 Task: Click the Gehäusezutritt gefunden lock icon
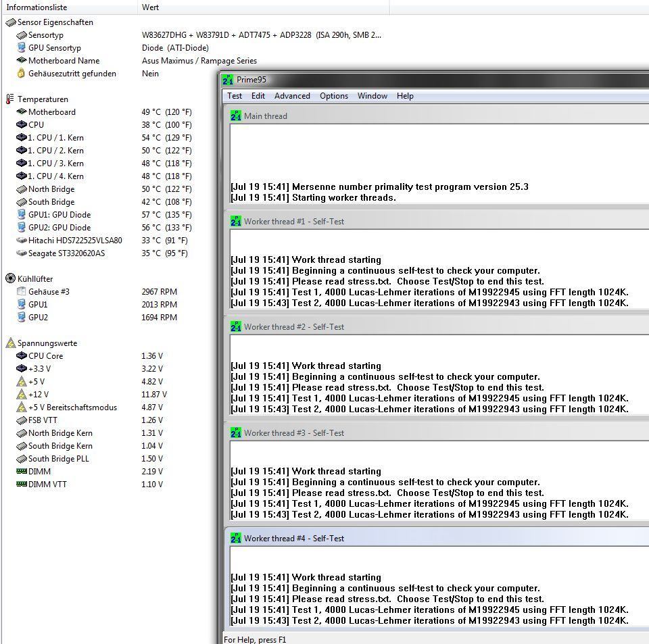[21, 73]
